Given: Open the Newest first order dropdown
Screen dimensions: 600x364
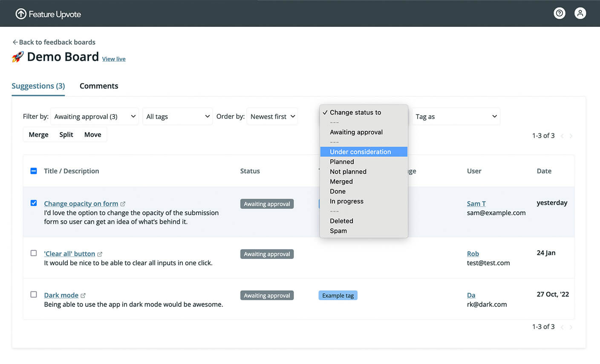Looking at the screenshot, I should [x=272, y=116].
